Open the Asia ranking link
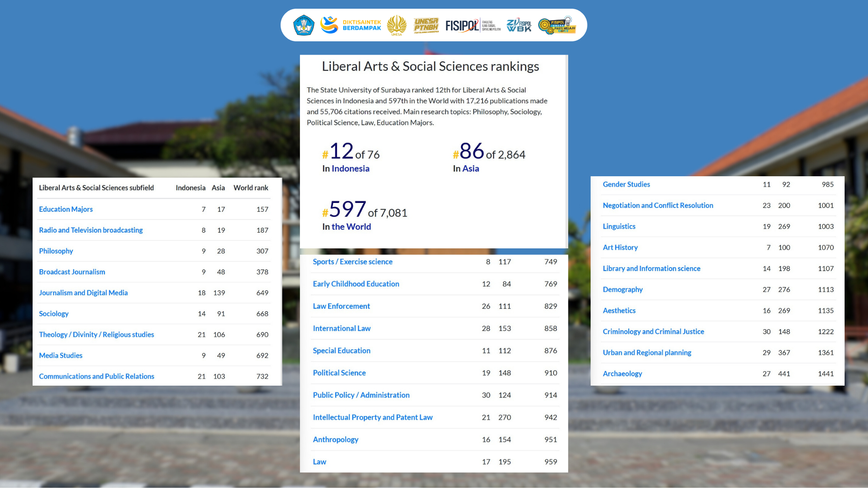The width and height of the screenshot is (868, 488). click(x=470, y=168)
